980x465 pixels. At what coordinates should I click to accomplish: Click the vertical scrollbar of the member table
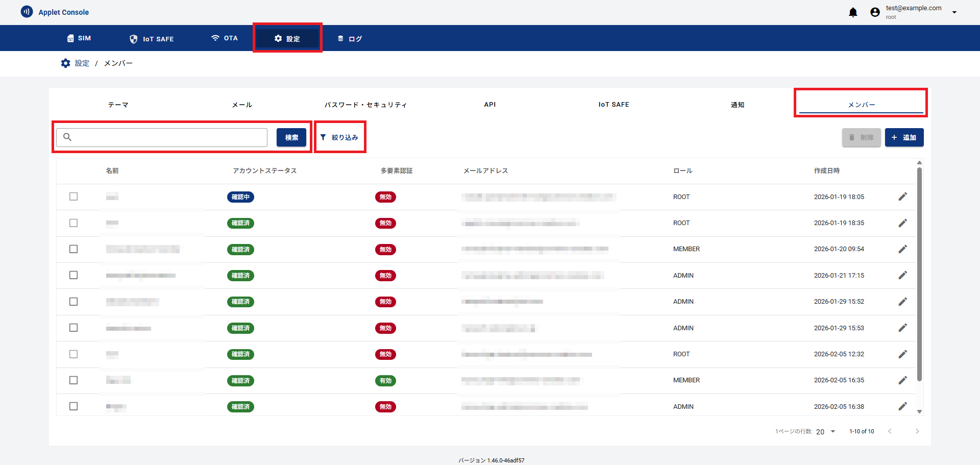tap(919, 276)
